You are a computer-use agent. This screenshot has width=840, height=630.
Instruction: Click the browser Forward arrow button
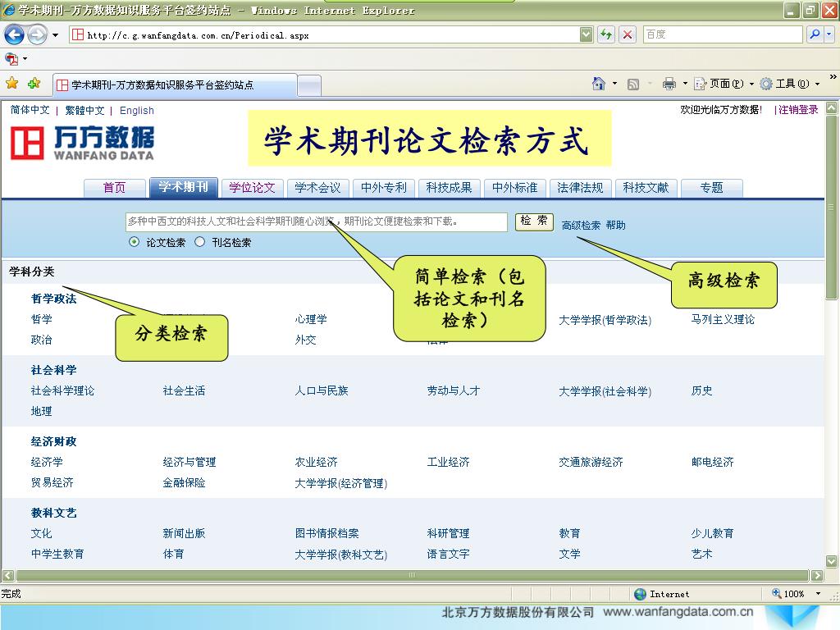pyautogui.click(x=37, y=35)
